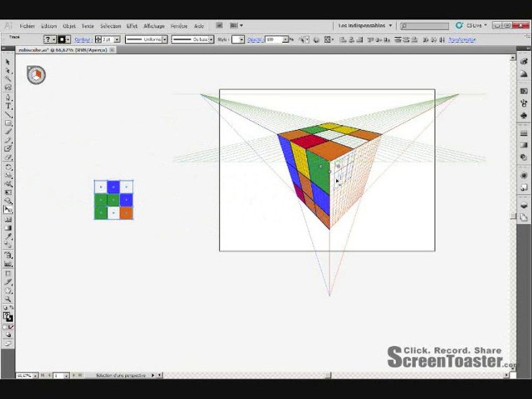
Task: Select the Artboard tool
Action: (8, 273)
